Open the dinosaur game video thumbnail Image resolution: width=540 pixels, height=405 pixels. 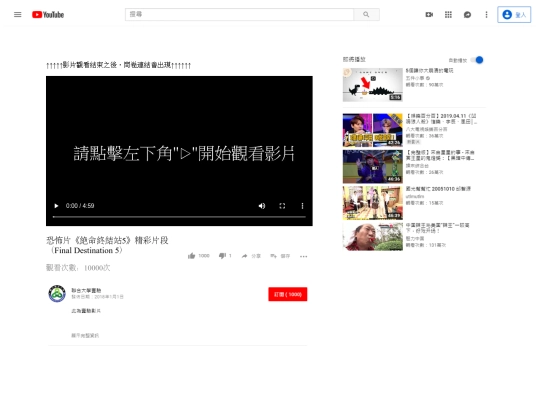click(x=373, y=85)
